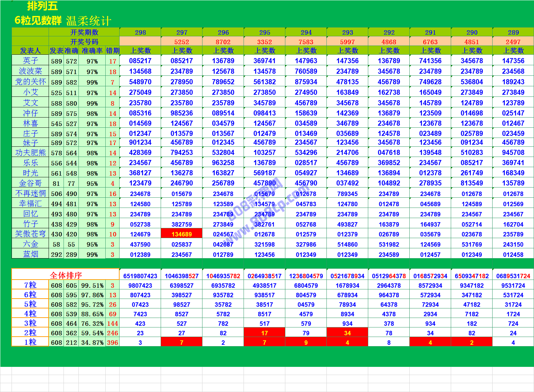The height and width of the screenshot is (392, 534).
Task: Click the 党的关怀 author name
Action: click(x=30, y=82)
